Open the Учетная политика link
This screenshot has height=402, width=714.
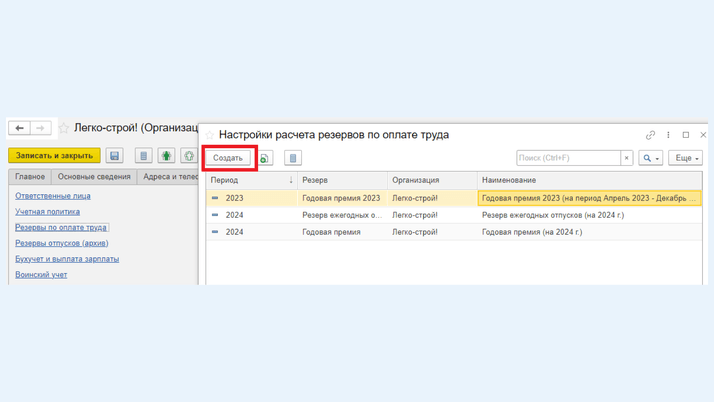click(x=47, y=212)
